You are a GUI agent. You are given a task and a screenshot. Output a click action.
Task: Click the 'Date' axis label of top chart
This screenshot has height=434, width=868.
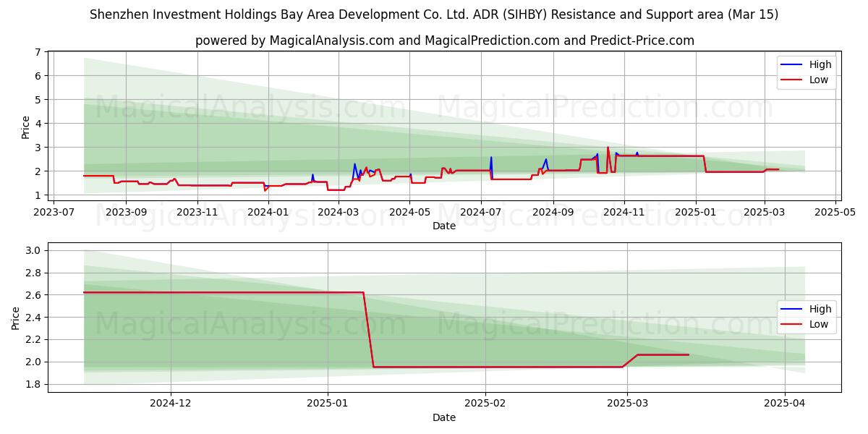coord(444,226)
